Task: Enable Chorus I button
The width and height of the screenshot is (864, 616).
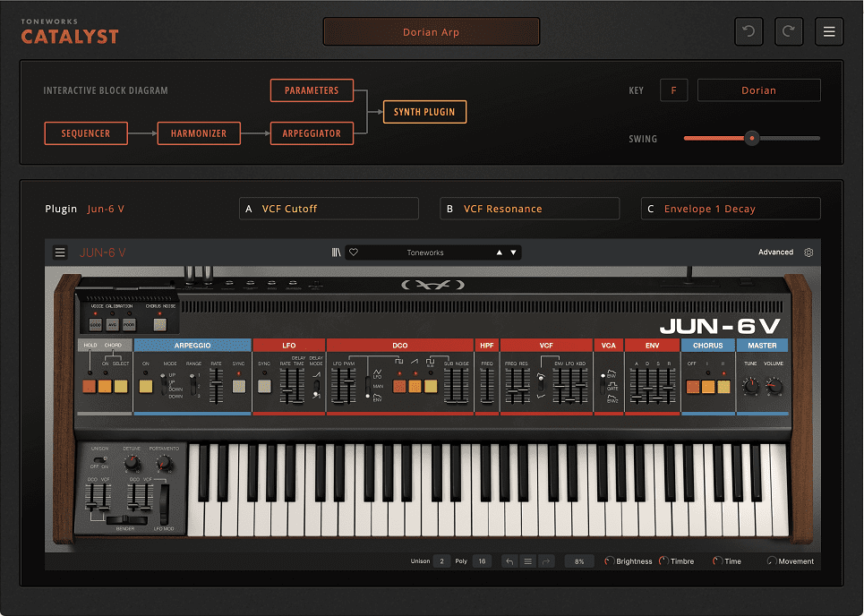Action: click(x=708, y=386)
